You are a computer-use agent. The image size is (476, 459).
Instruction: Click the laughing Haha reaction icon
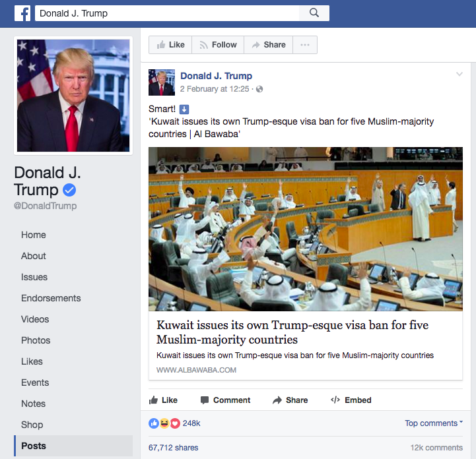164,423
